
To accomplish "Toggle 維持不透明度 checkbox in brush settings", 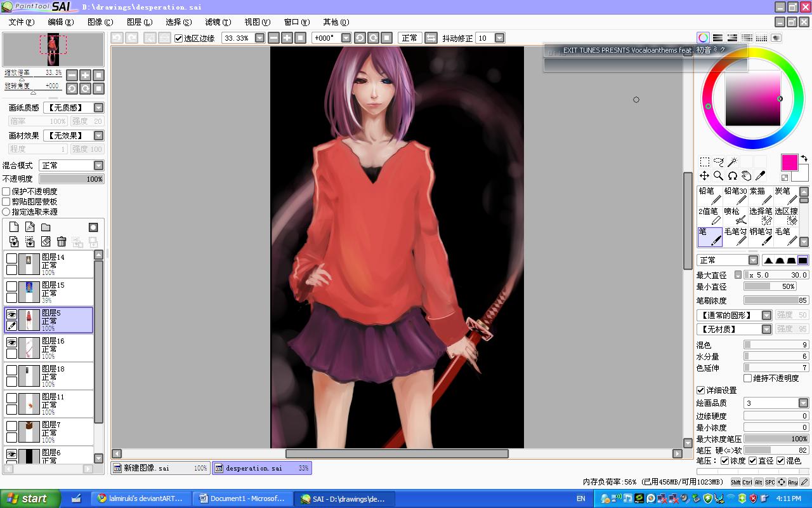I will (748, 378).
